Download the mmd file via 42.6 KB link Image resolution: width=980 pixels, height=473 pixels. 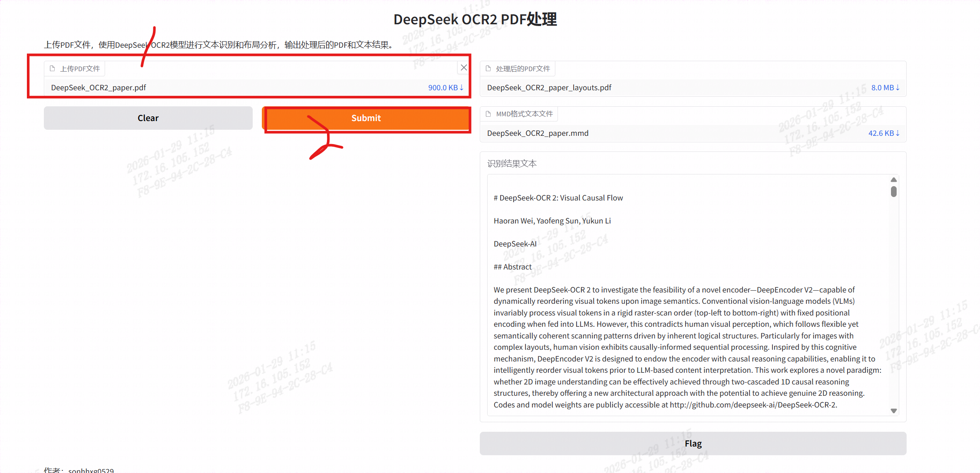coord(884,133)
